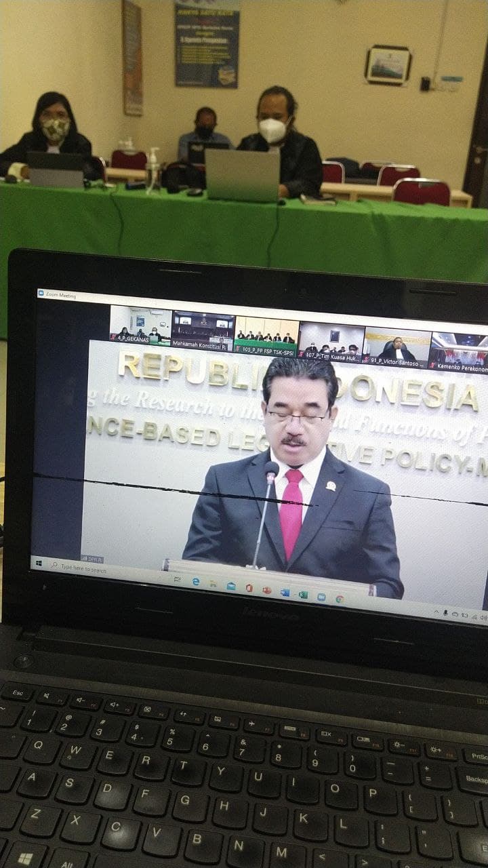
Task: Select the Mahkamah Konstitusi participant video
Action: [x=203, y=330]
